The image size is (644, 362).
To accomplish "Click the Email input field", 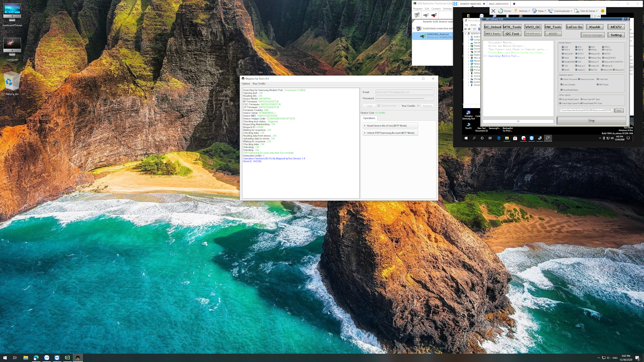I will click(x=405, y=92).
